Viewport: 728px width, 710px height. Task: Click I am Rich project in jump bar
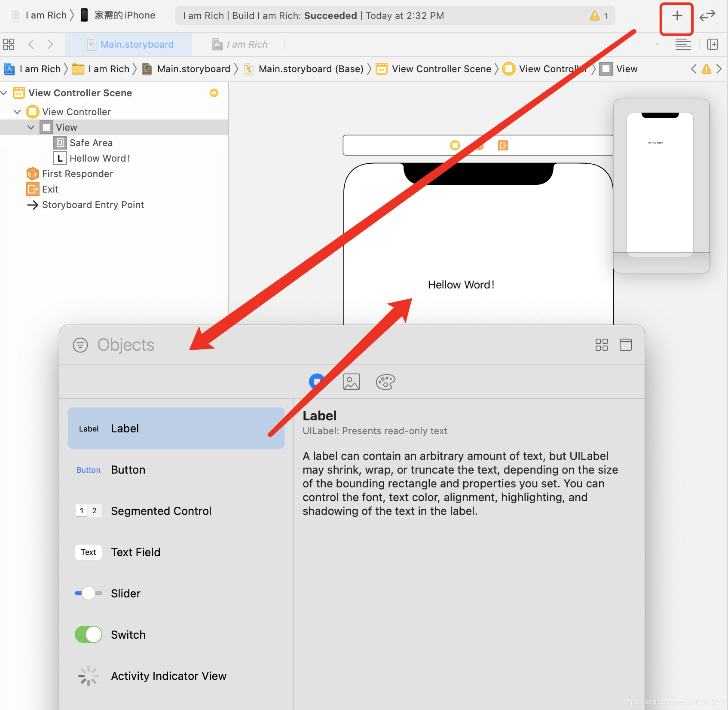33,69
